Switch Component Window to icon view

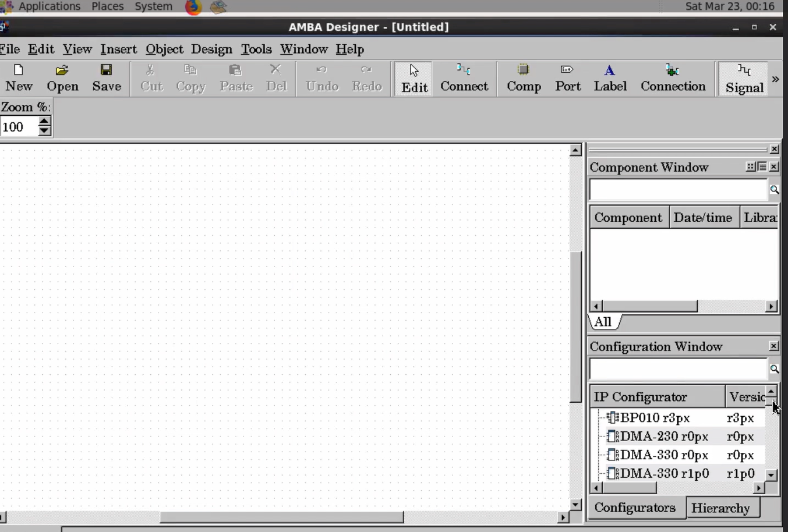[x=751, y=167]
